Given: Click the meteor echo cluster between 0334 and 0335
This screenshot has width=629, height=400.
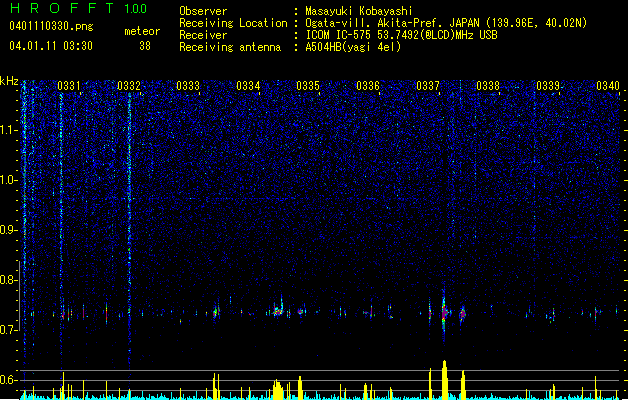Looking at the screenshot, I should 278,309.
